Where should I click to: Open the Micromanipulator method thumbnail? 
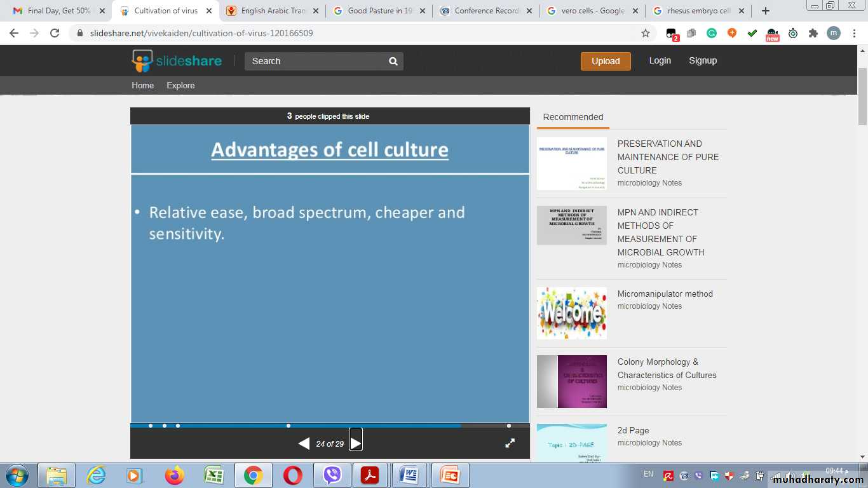tap(571, 313)
